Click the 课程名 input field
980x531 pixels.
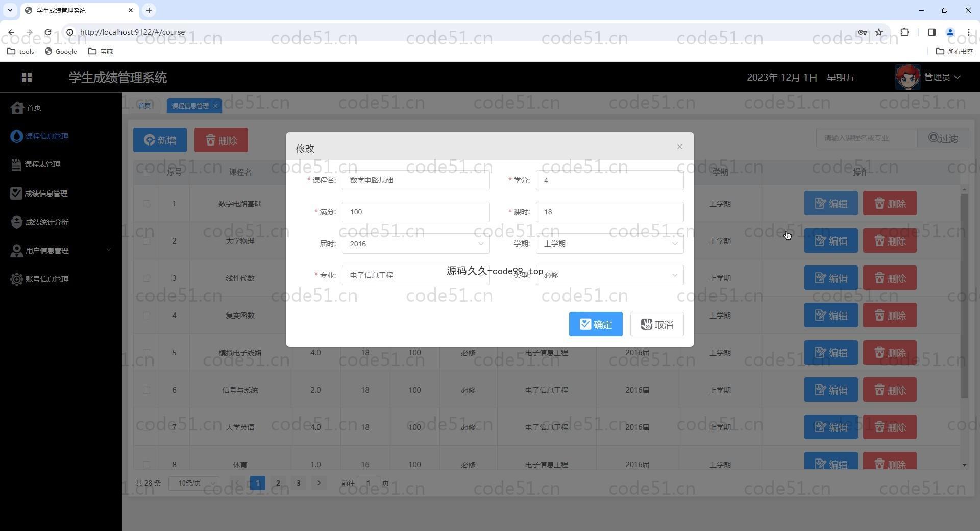(415, 180)
